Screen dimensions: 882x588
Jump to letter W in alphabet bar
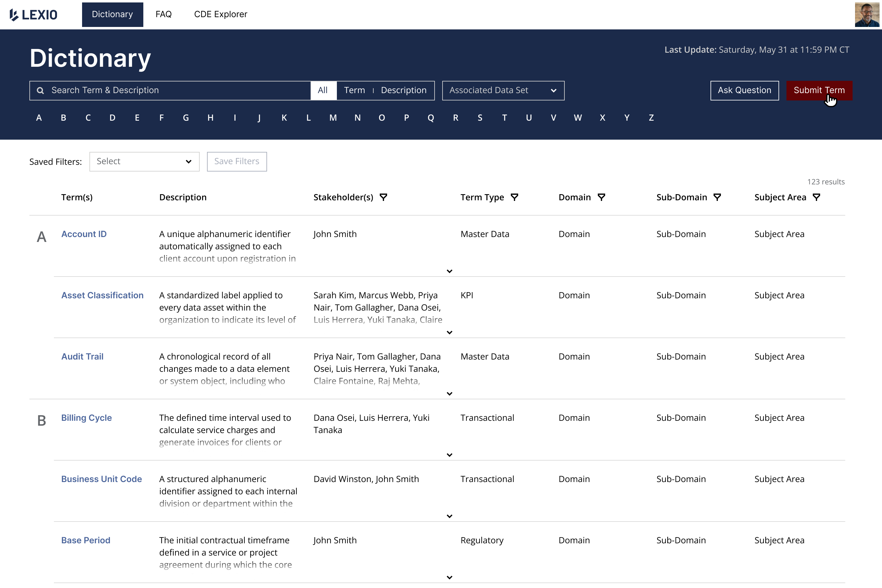click(x=578, y=118)
